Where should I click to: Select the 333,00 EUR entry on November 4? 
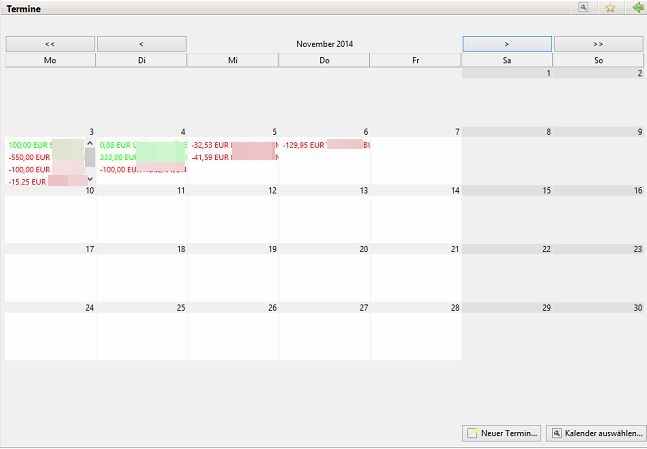click(x=116, y=157)
